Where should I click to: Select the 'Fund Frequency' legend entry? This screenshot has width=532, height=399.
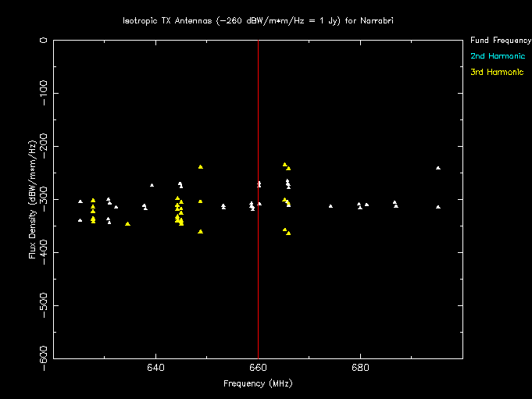point(501,41)
